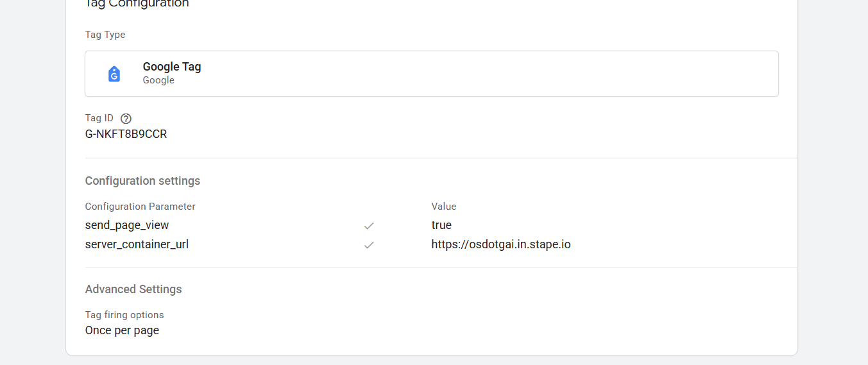This screenshot has width=868, height=365.
Task: Select the server_container_url parameter name
Action: click(x=137, y=244)
